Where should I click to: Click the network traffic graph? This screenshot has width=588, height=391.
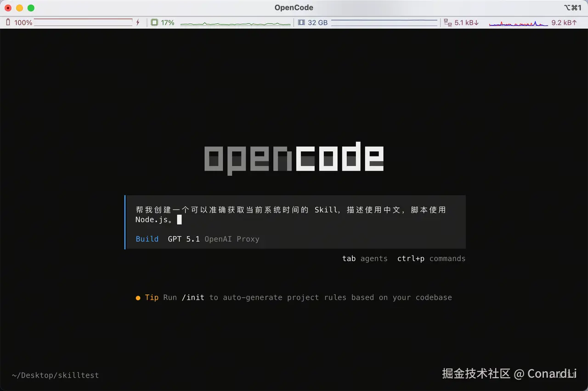click(x=518, y=23)
